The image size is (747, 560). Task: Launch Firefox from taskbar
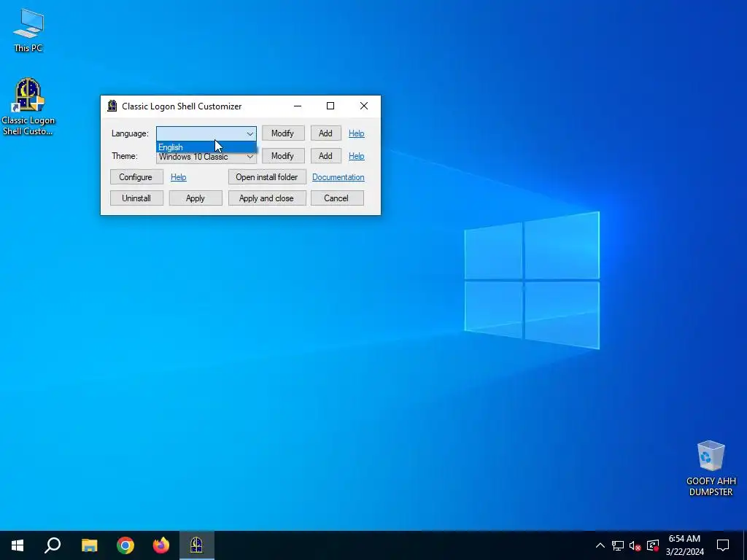point(161,545)
